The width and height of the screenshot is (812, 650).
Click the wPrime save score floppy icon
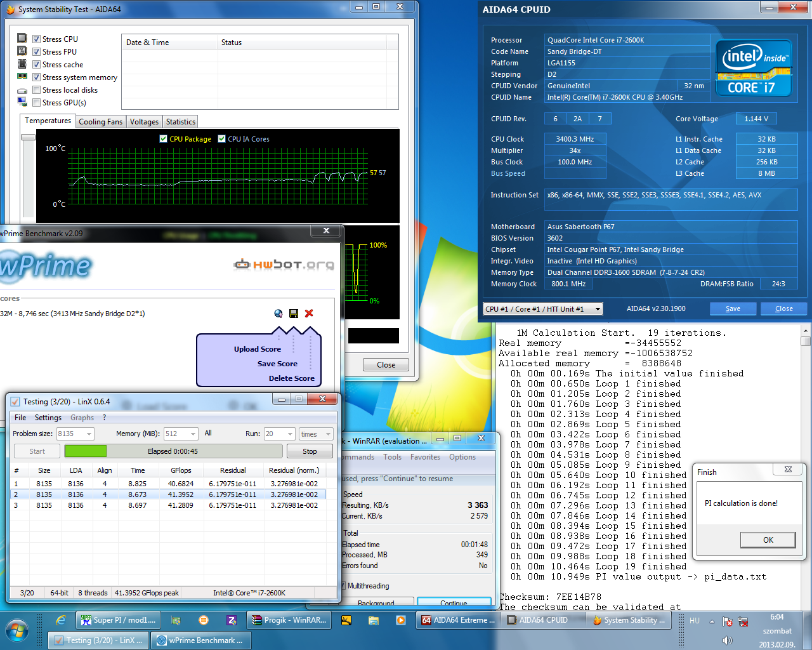294,314
